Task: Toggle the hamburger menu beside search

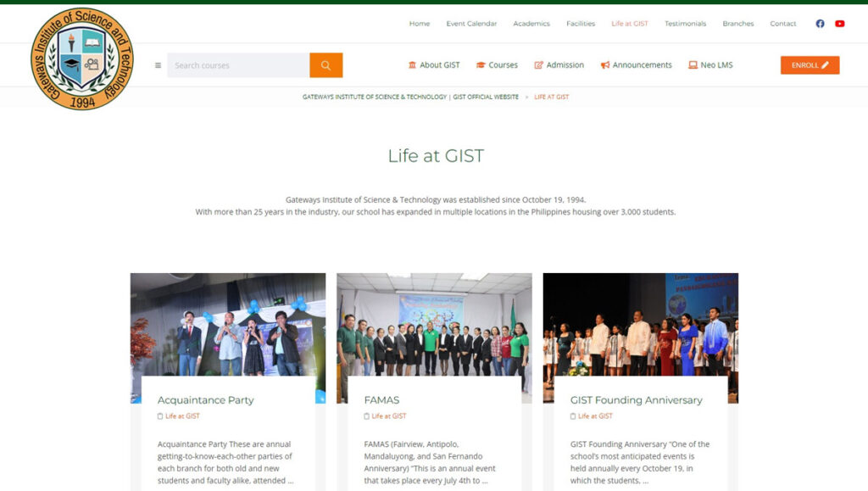Action: [158, 65]
